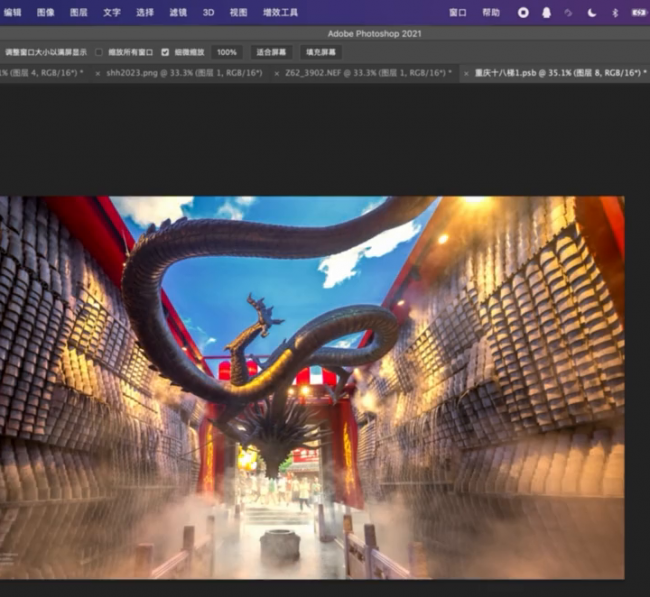Click the QQ penguin icon in menu bar
This screenshot has width=650, height=597.
point(547,13)
